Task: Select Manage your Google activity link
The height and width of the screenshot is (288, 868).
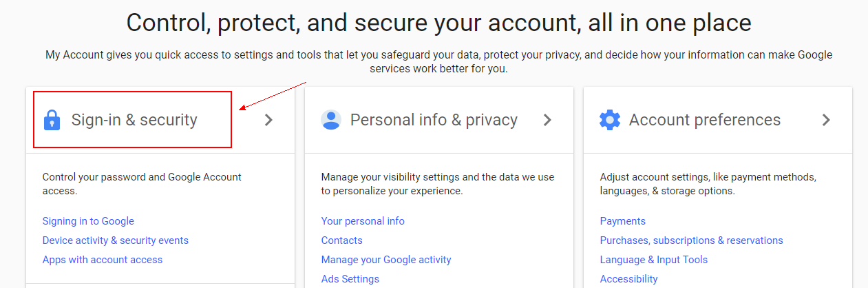Action: (386, 260)
